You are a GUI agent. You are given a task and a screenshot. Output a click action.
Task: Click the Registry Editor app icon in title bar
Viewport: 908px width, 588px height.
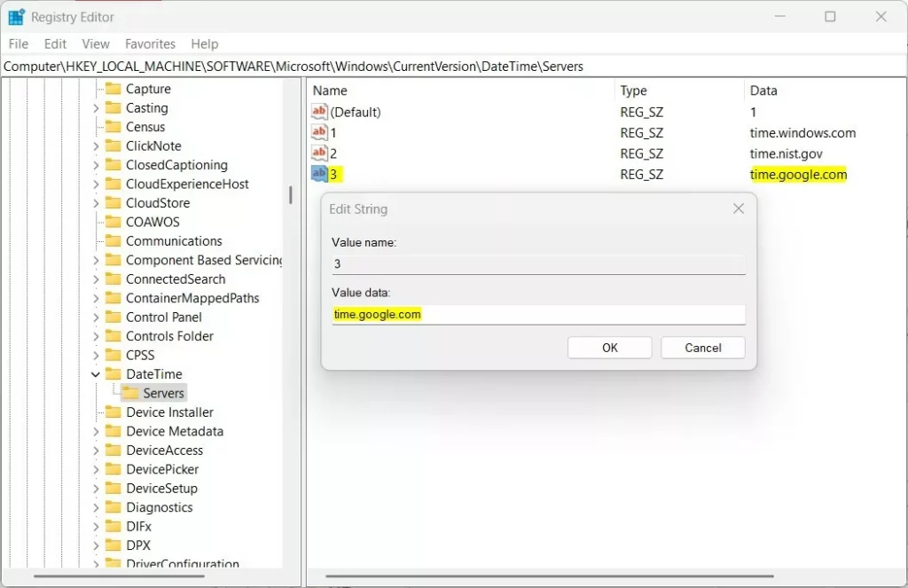pos(16,18)
